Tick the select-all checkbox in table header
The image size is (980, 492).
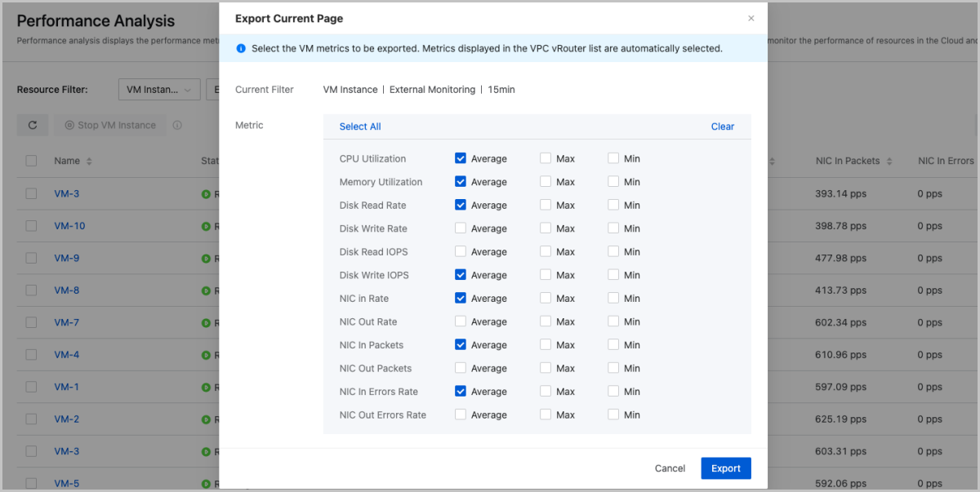pyautogui.click(x=31, y=161)
